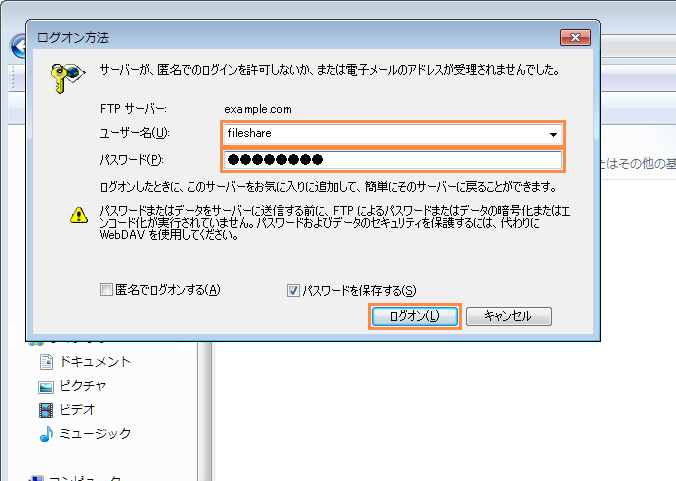The height and width of the screenshot is (481, 676).
Task: Click the キャンセル button
Action: [508, 316]
